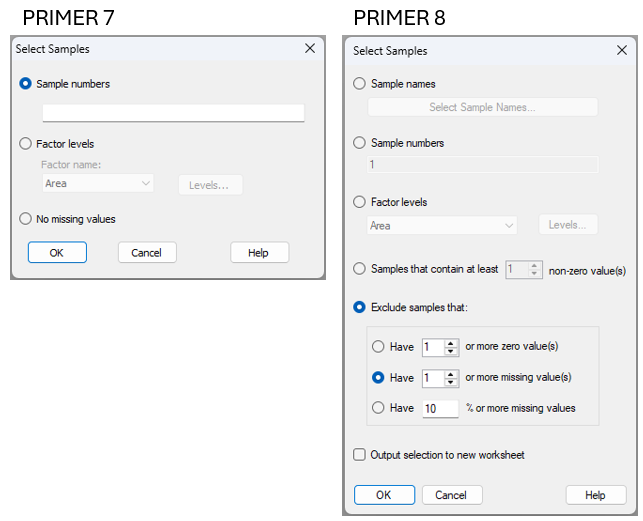Close the PRIMER 7 Select Samples dialog
Viewport: 643px width, 521px height.
(309, 48)
